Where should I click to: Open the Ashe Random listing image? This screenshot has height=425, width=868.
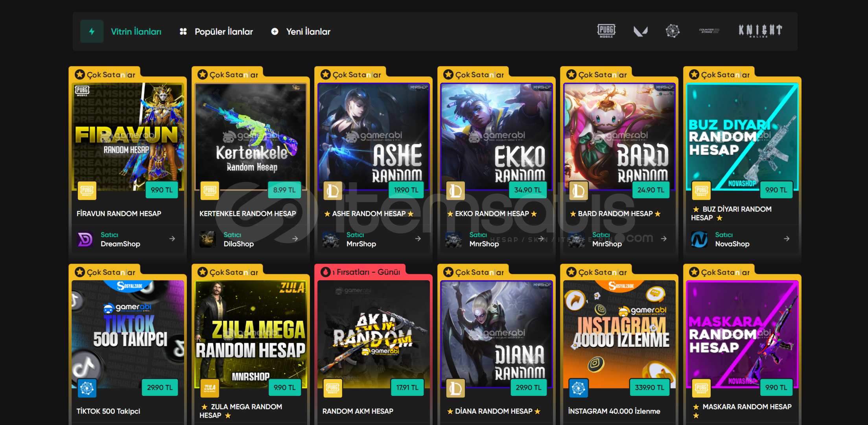coord(374,137)
